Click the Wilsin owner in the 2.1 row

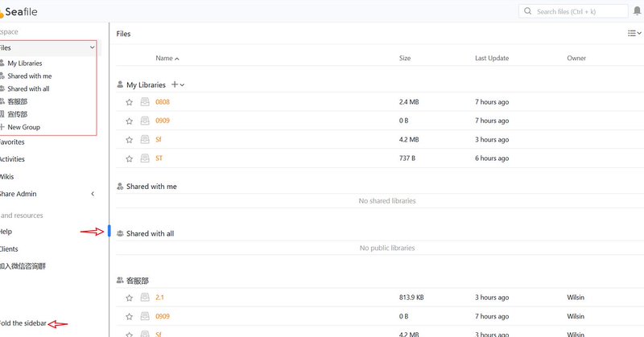point(576,297)
